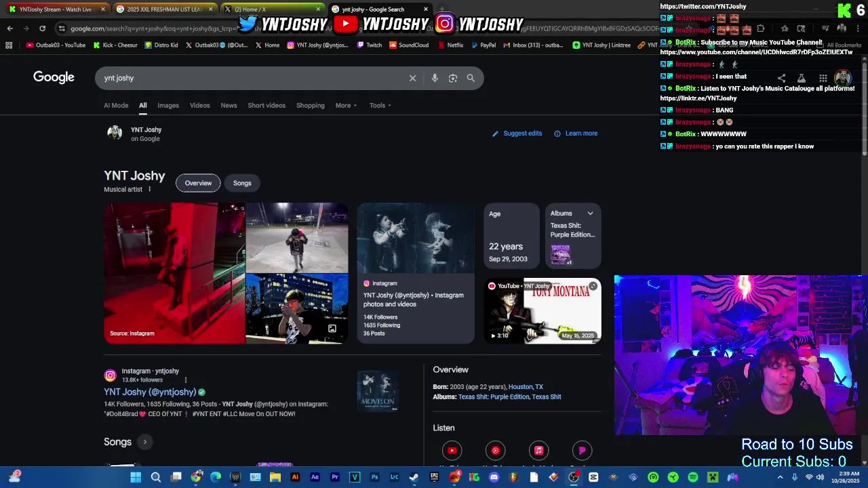
Task: Open YNT Joshy (@yntjoshy) Instagram result title
Action: (150, 392)
